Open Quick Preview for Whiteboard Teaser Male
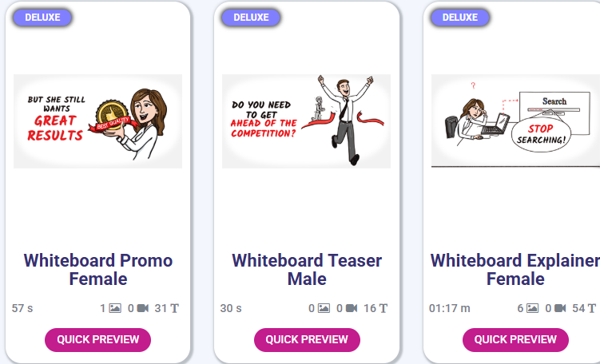Screen dimensions: 600x364 (x=307, y=339)
